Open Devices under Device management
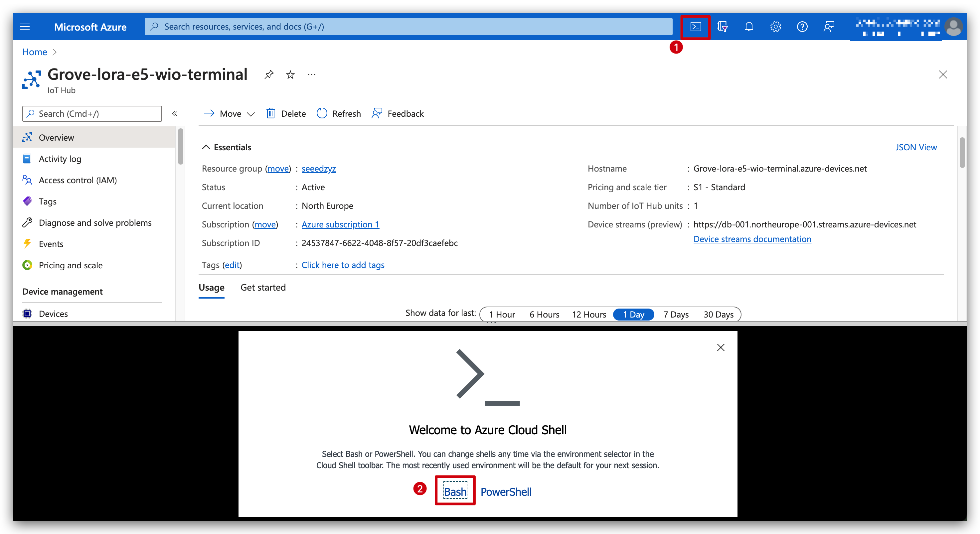 (95, 314)
